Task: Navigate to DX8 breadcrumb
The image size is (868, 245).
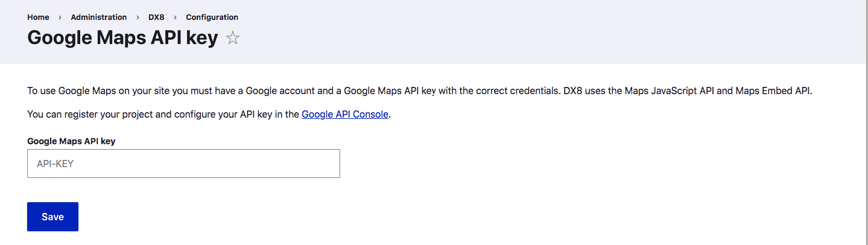Action: click(x=156, y=17)
